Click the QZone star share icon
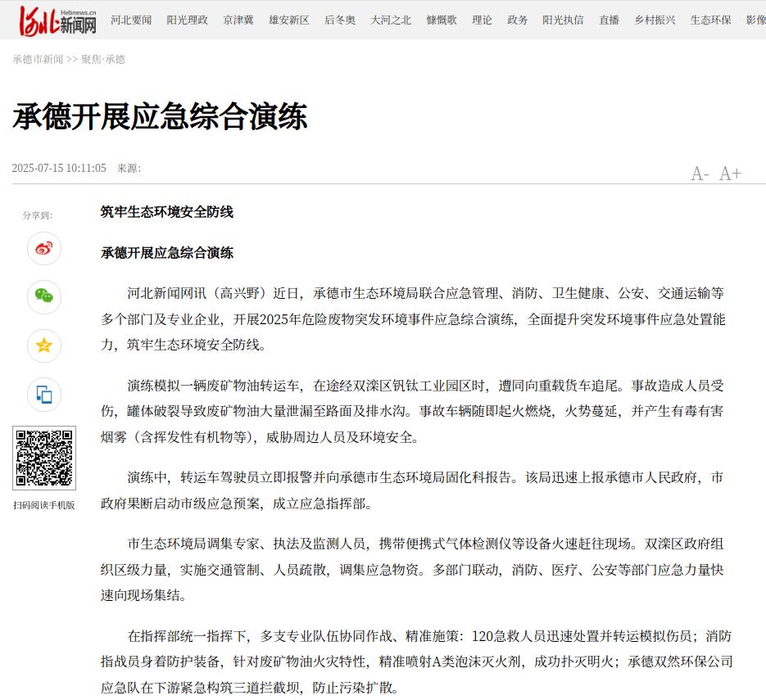The width and height of the screenshot is (766, 700). (x=44, y=345)
